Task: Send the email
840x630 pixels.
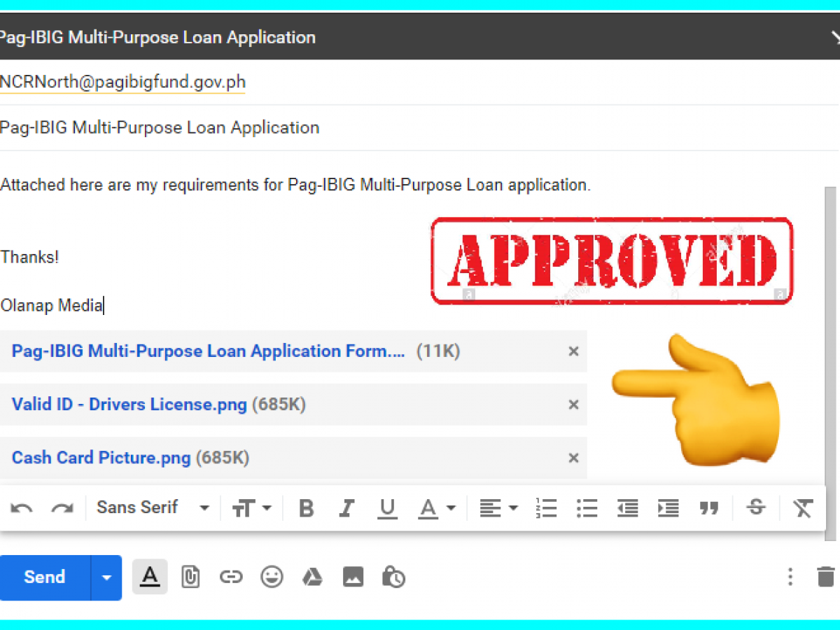Action: point(45,577)
